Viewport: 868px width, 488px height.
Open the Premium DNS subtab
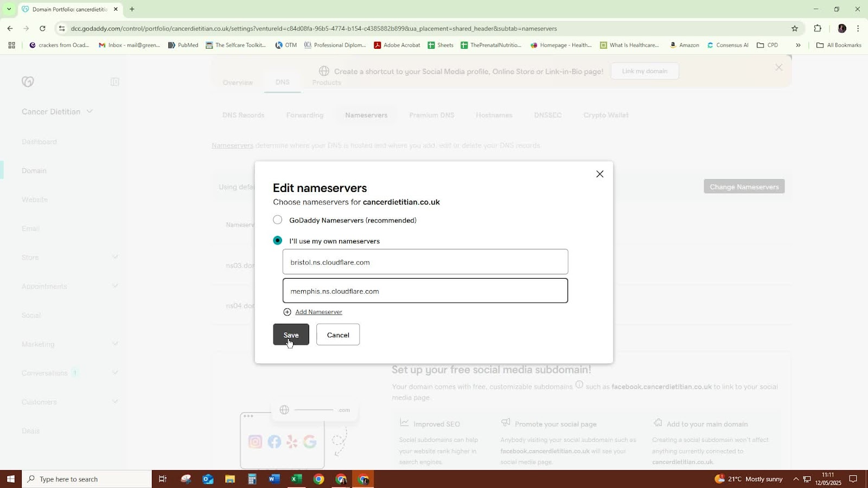coord(432,115)
